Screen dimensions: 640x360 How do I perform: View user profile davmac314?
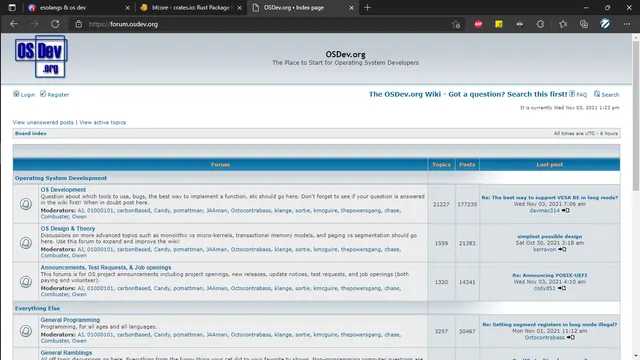(x=544, y=211)
